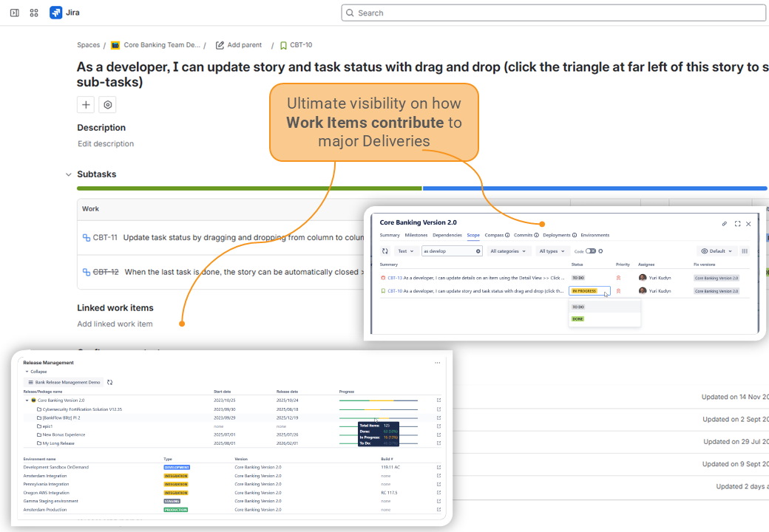
Task: Click the link icon in Core Banking Version 2.0 panel
Action: tap(723, 222)
